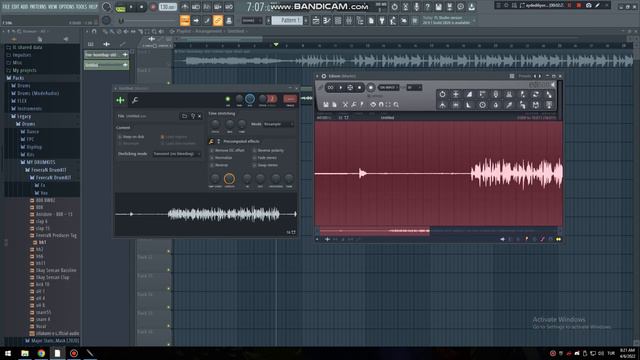Expand the FPC folder in browser
The height and width of the screenshot is (360, 640).
30,139
